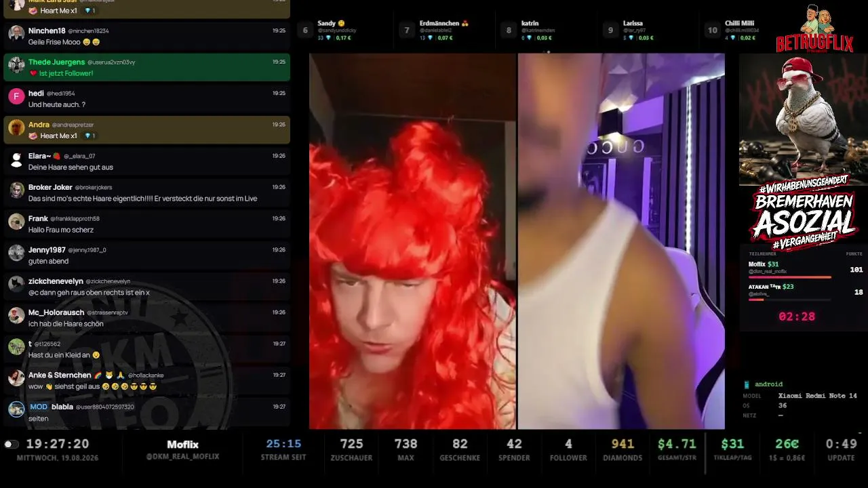Click the $4.71 Gesamt/Str value
The width and height of the screenshot is (868, 488).
677,444
